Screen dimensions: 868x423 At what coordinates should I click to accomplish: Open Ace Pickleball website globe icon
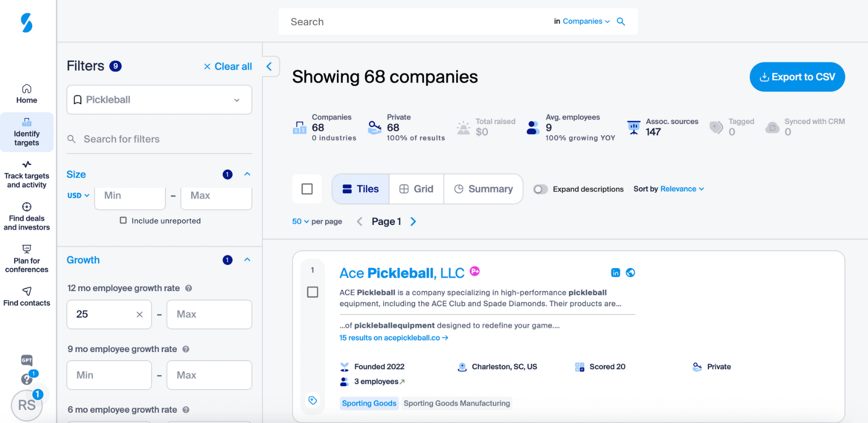point(631,273)
